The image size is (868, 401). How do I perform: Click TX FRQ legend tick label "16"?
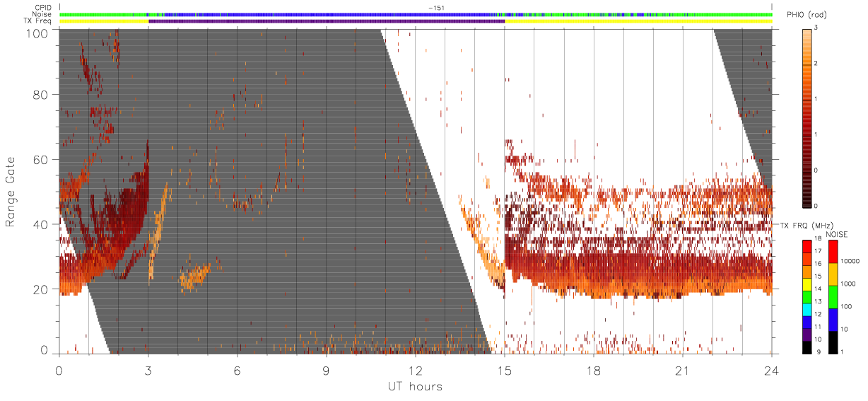[x=816, y=265]
